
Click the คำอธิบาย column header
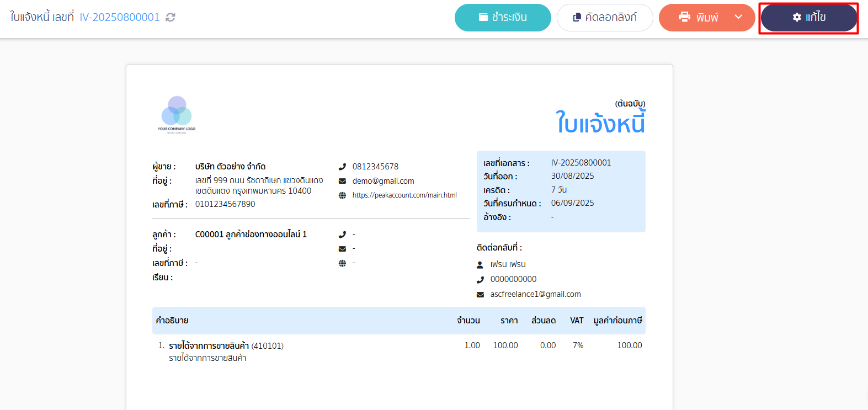[x=172, y=321]
